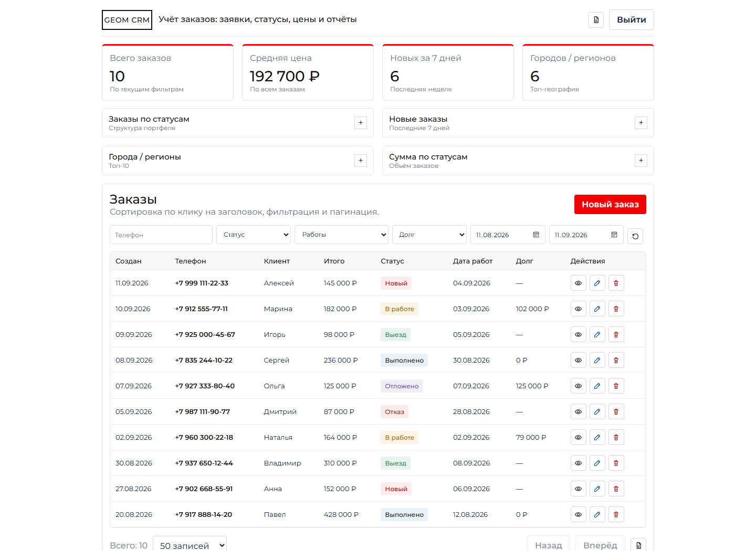Edit Владимир's order with the pencil icon
Viewport: 756px width, 551px height.
[x=597, y=463]
